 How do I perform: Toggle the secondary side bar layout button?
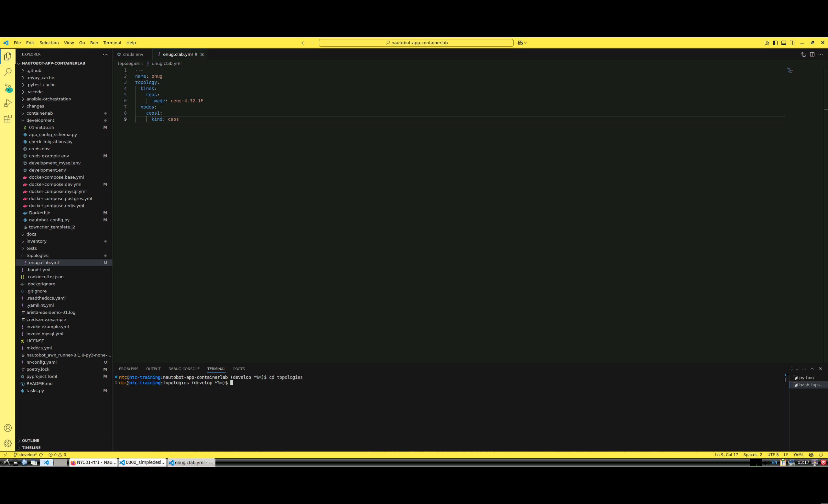click(792, 43)
